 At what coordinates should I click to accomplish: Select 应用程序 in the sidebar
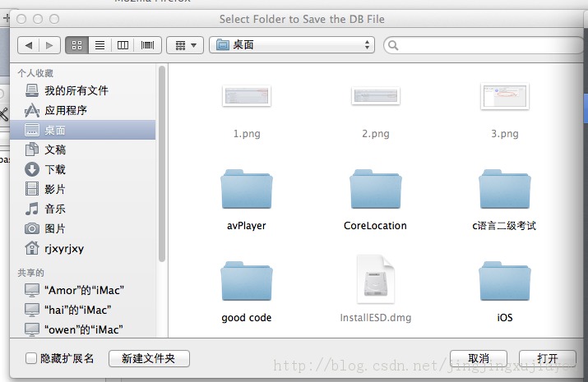tap(66, 110)
